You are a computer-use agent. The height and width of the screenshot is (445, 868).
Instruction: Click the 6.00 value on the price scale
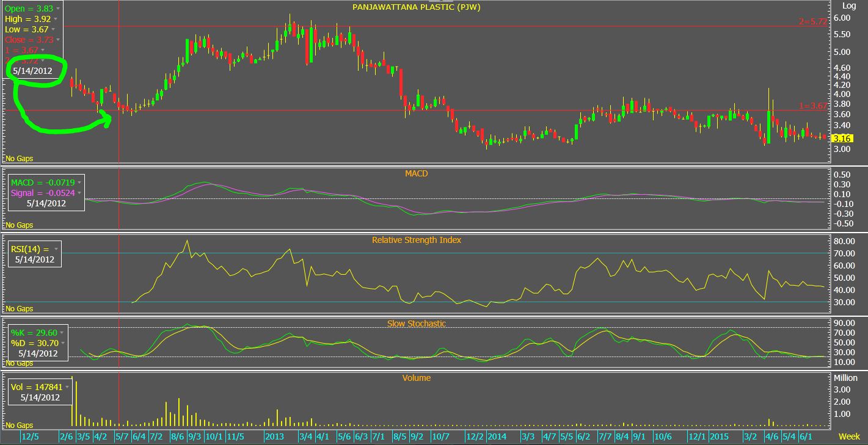pos(842,18)
